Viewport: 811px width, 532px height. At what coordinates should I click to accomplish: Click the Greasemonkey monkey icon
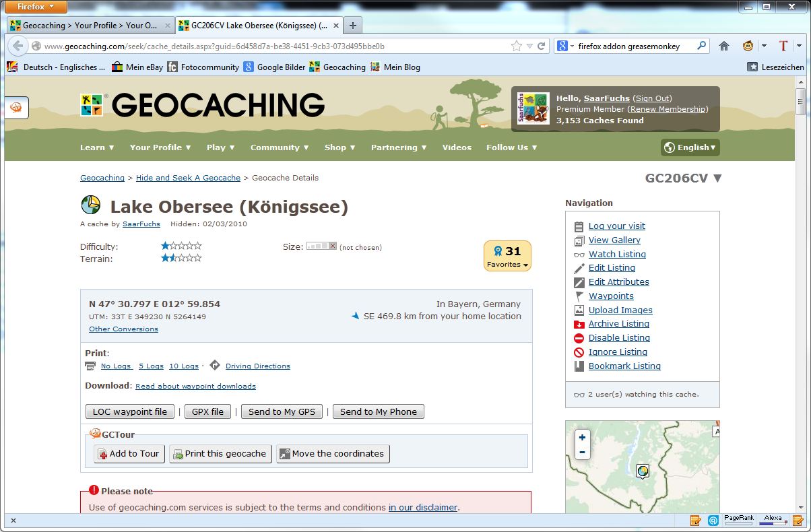pyautogui.click(x=748, y=46)
